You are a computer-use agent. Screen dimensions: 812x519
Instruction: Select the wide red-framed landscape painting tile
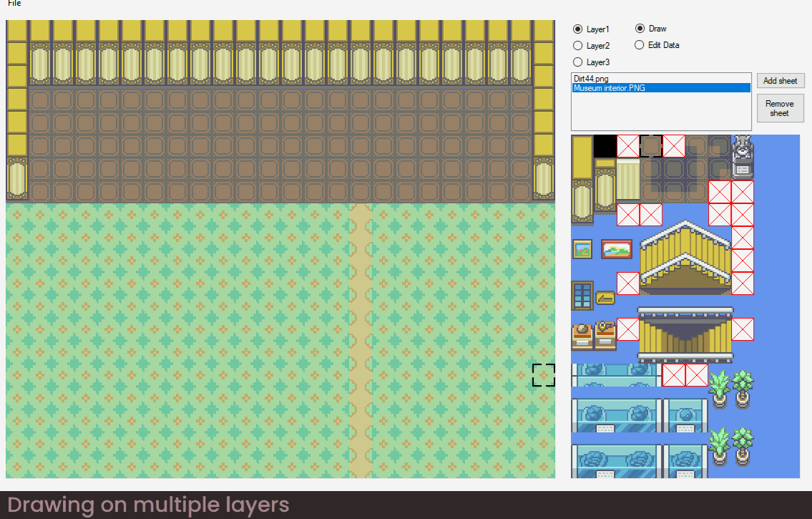pos(616,249)
